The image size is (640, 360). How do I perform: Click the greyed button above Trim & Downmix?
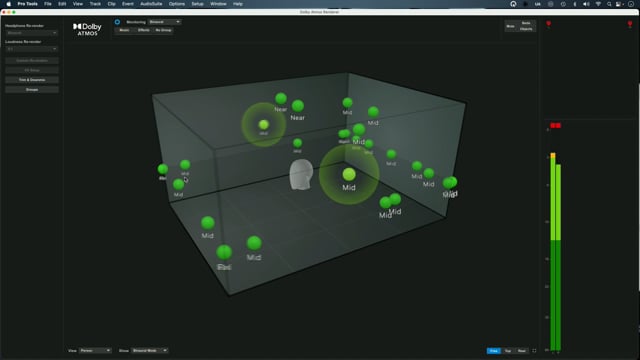(32, 70)
